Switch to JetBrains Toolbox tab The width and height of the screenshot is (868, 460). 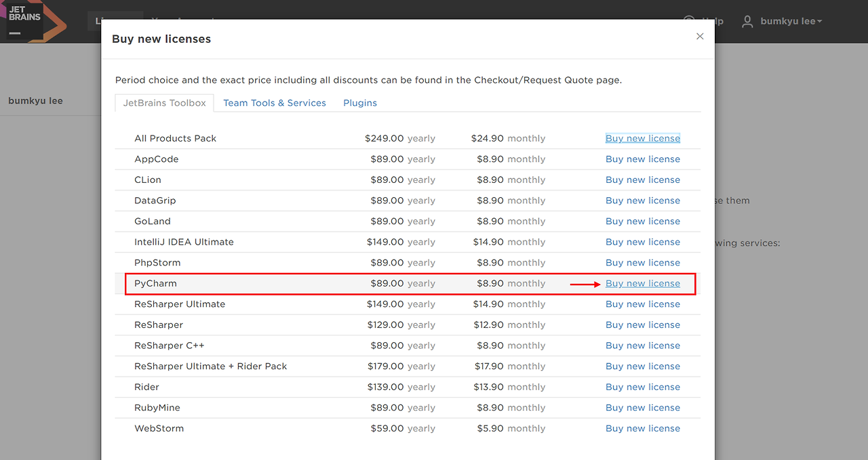[165, 103]
